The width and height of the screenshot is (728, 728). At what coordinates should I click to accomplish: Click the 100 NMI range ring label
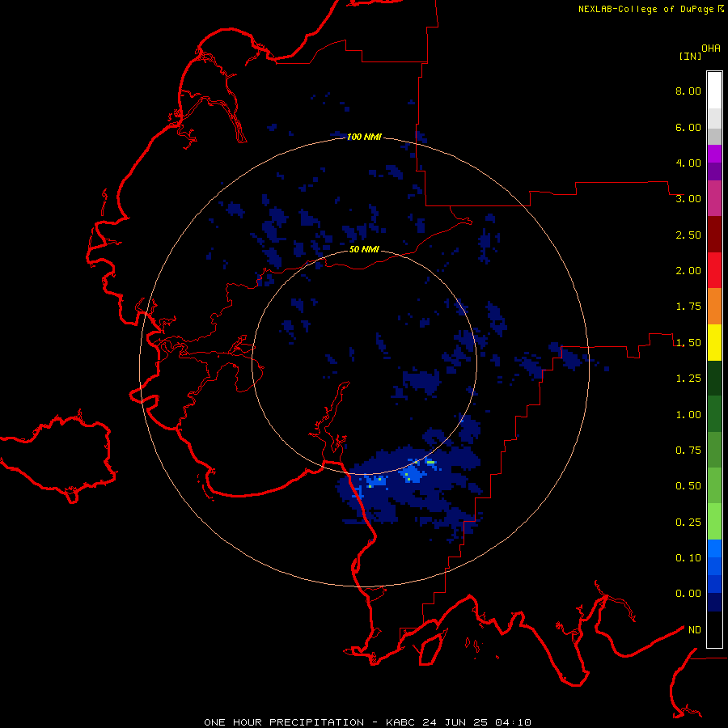tap(364, 137)
